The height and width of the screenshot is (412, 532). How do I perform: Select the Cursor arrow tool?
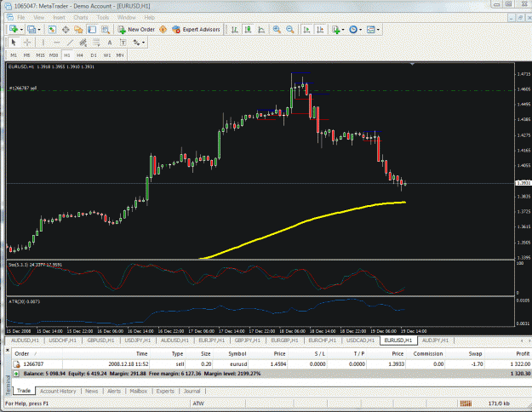14,43
